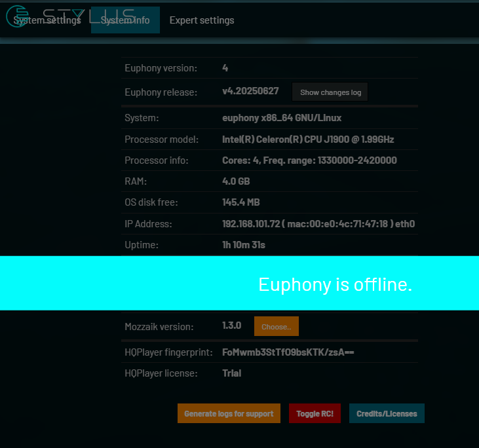Open the System settings tab
Viewport: 479px width, 448px height.
(47, 20)
